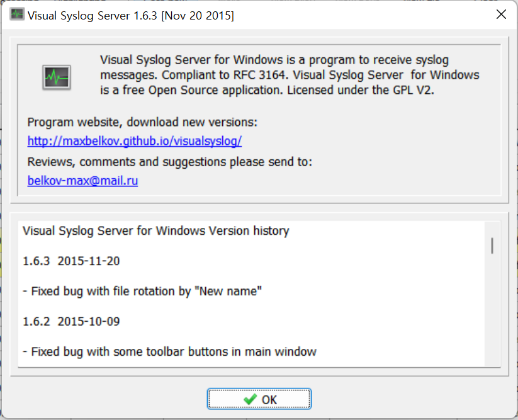Click the version history scrollbar thumb

(492, 246)
